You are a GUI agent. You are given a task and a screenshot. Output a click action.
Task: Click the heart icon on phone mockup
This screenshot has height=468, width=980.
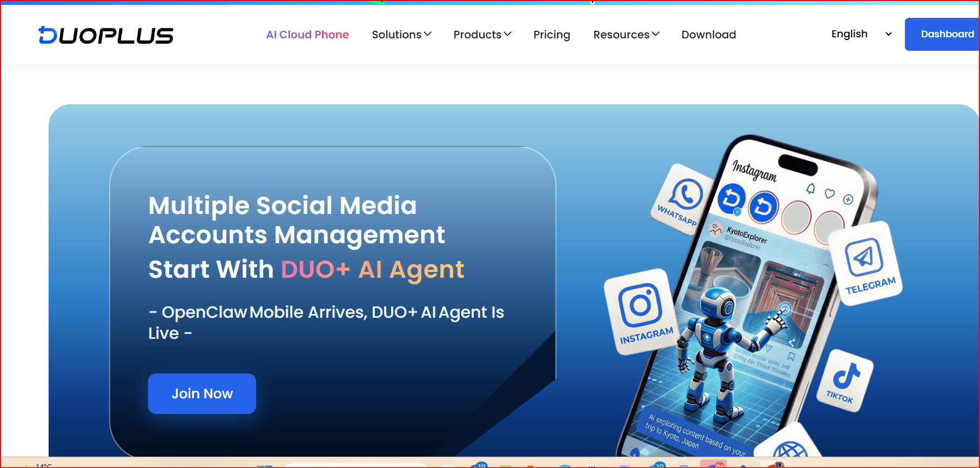coord(830,193)
